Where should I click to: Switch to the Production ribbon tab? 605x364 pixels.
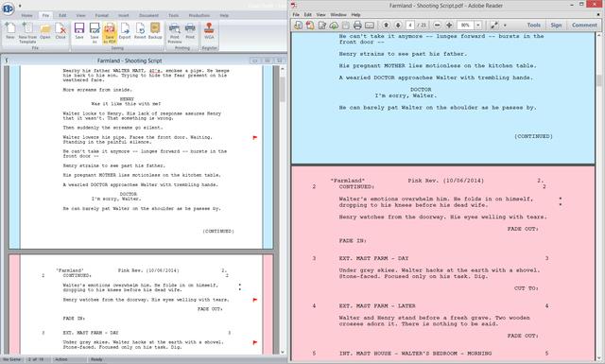pos(199,15)
